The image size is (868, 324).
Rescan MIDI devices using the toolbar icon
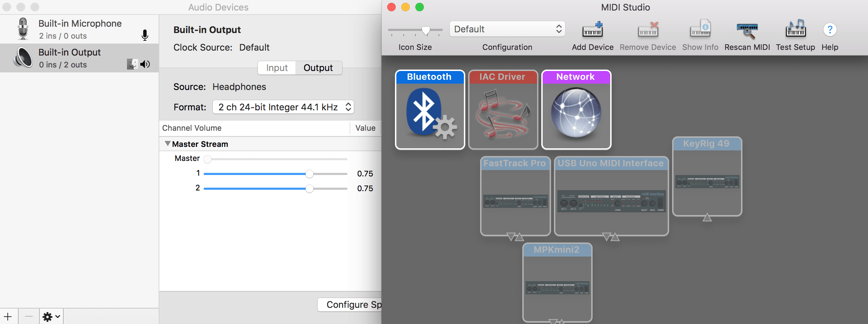coord(747,30)
